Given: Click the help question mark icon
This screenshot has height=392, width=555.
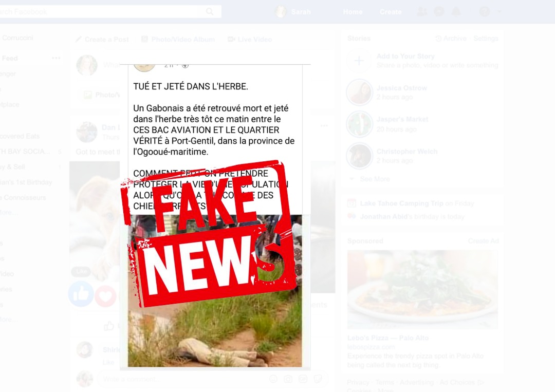Looking at the screenshot, I should (485, 12).
